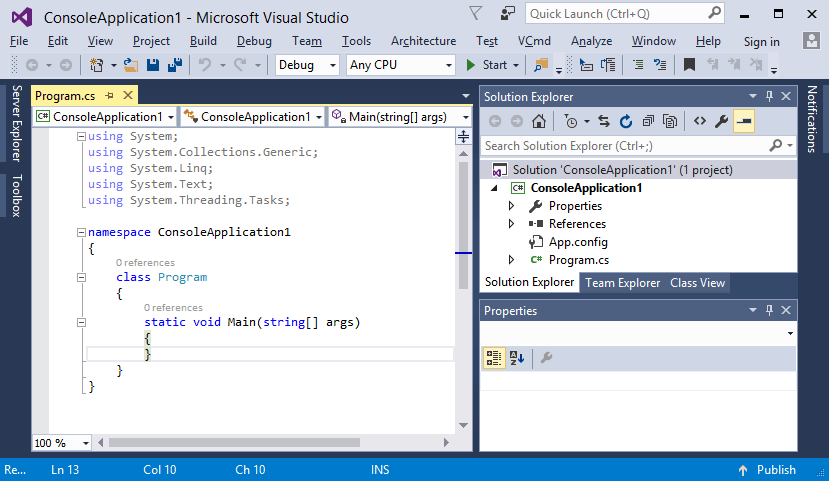
Task: Refresh the Solution Explorer tree
Action: coord(626,121)
